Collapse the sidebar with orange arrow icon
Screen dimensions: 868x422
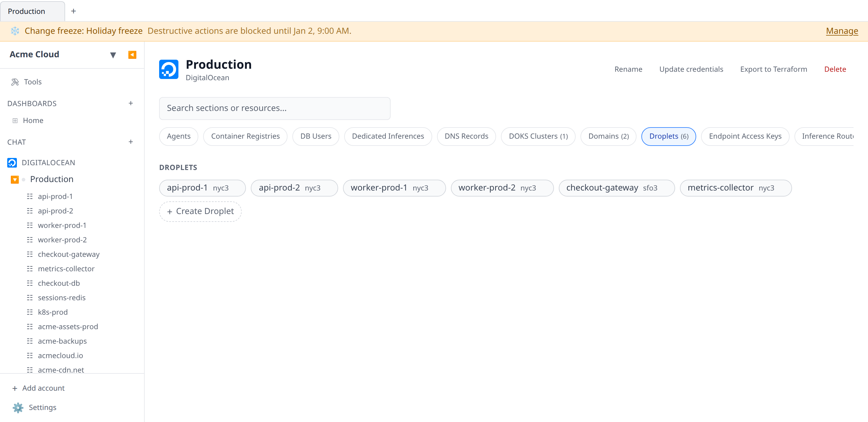[132, 55]
